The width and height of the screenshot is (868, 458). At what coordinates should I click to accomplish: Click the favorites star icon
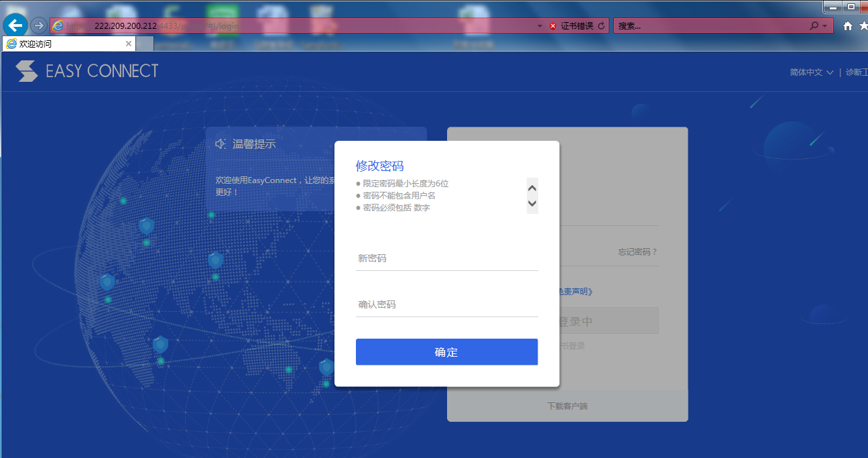[863, 26]
